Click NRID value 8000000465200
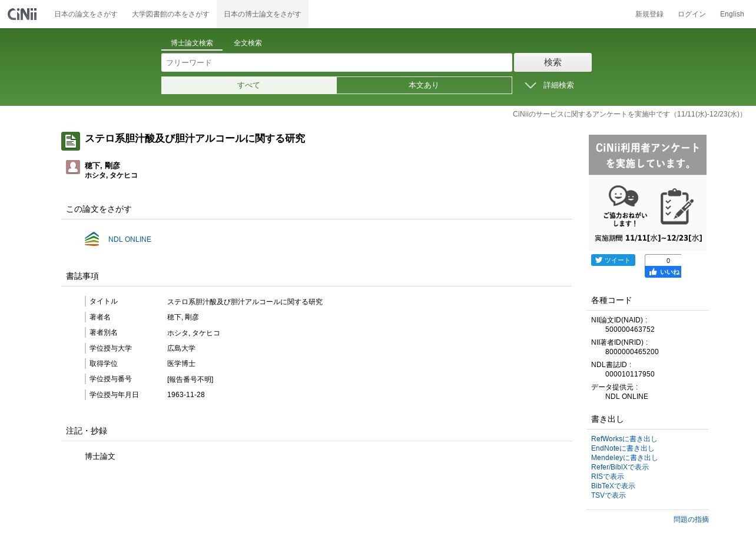Viewport: 756px width, 543px height. tap(632, 352)
